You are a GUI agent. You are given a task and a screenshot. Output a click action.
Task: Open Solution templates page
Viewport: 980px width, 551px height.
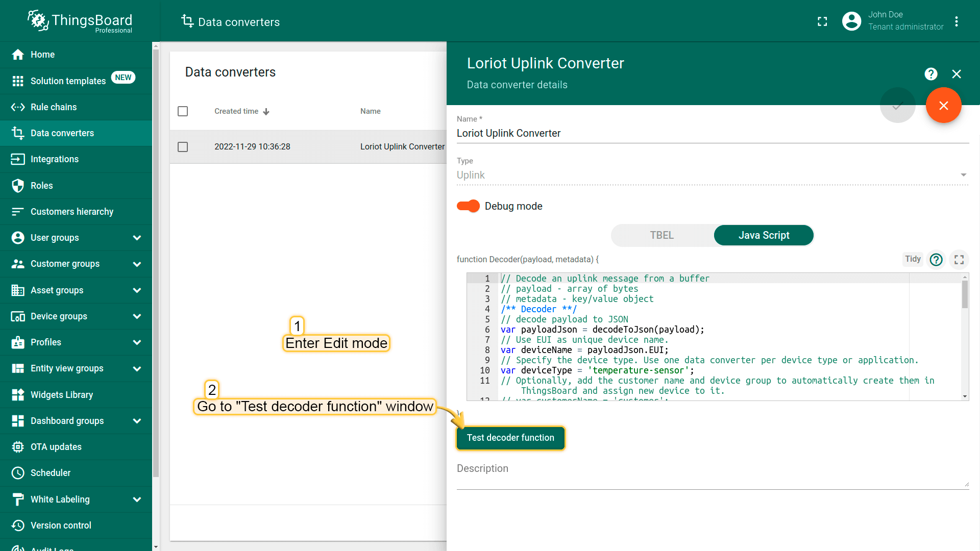pyautogui.click(x=76, y=81)
